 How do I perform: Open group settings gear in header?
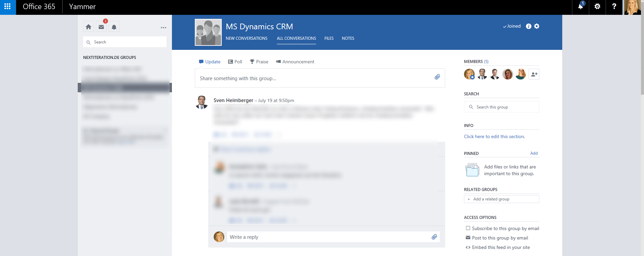click(x=537, y=26)
